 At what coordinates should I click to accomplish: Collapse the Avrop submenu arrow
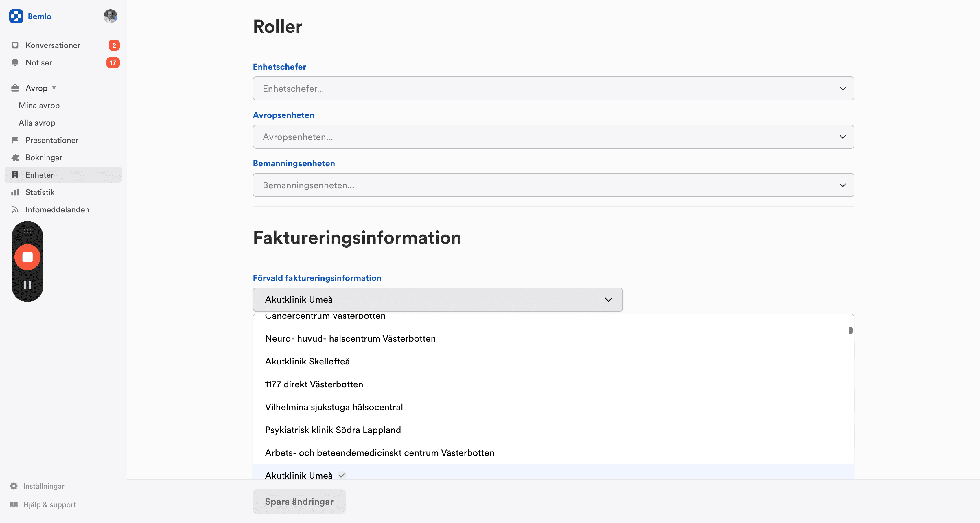(x=54, y=88)
